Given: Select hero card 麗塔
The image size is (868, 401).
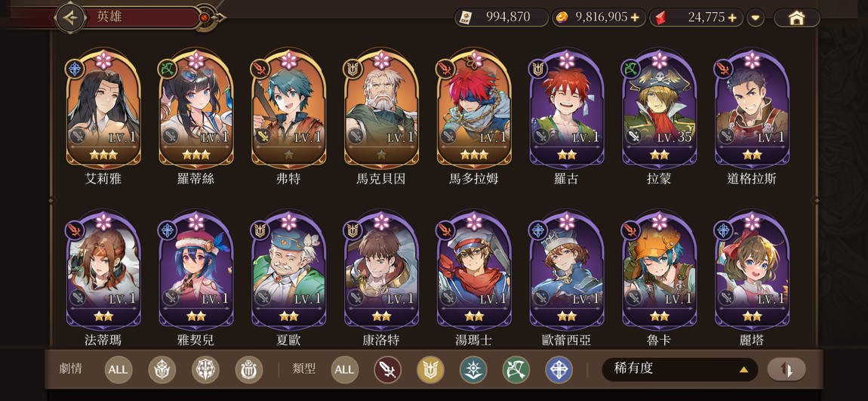Looking at the screenshot, I should pos(752,271).
